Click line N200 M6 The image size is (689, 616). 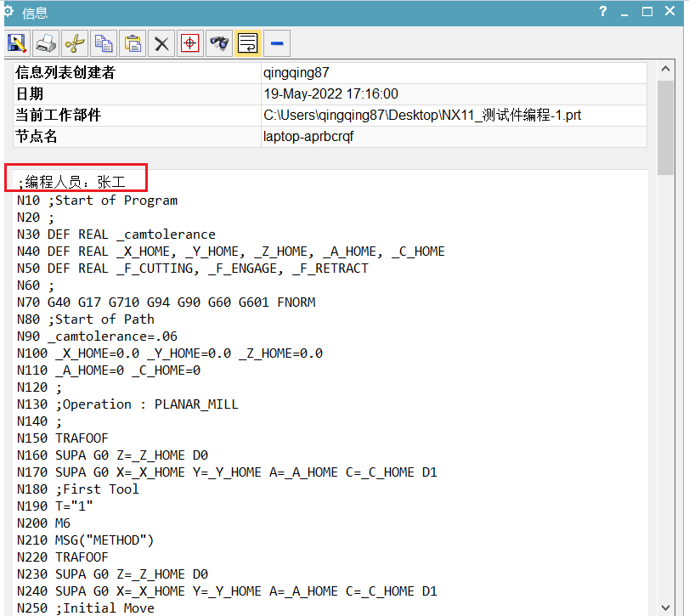[43, 523]
